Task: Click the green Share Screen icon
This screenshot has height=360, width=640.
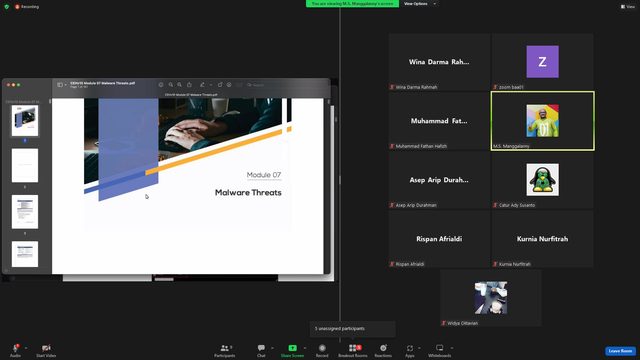Action: pyautogui.click(x=293, y=348)
